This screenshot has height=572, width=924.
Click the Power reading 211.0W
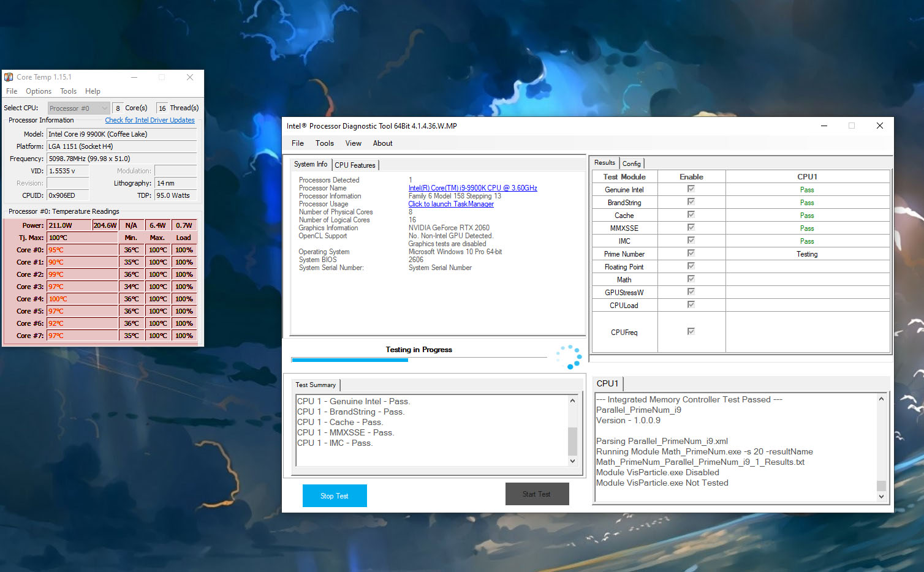(x=69, y=225)
